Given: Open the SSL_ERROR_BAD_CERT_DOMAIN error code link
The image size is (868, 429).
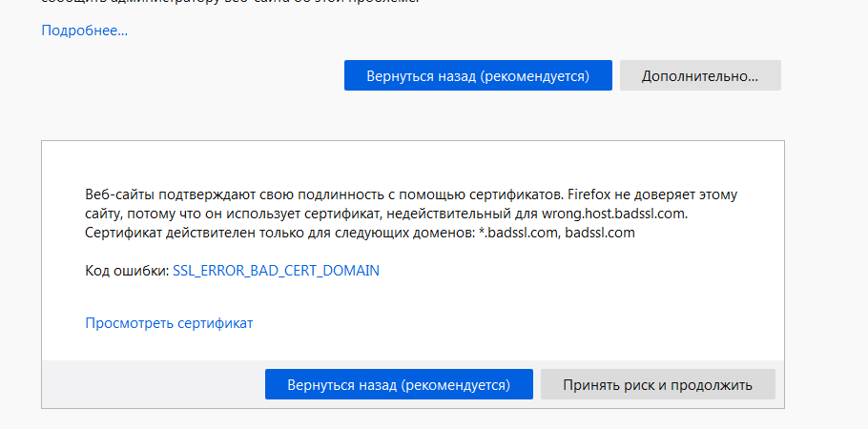Looking at the screenshot, I should 277,271.
